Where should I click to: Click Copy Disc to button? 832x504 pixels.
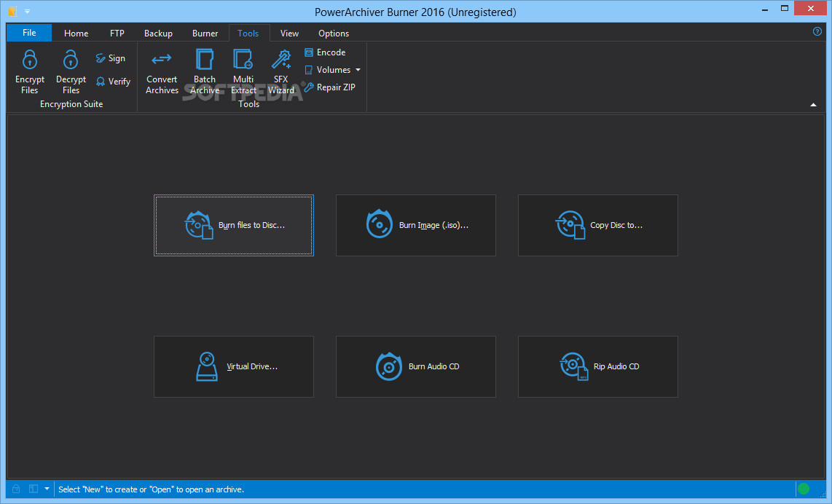point(597,226)
